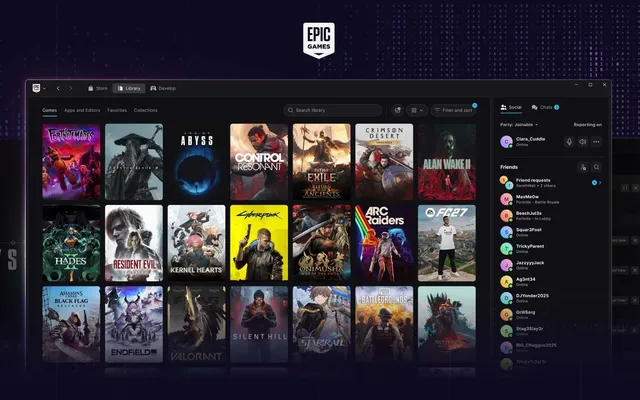The width and height of the screenshot is (640, 400).
Task: Open the Battlegrounds game tile
Action: tap(384, 324)
